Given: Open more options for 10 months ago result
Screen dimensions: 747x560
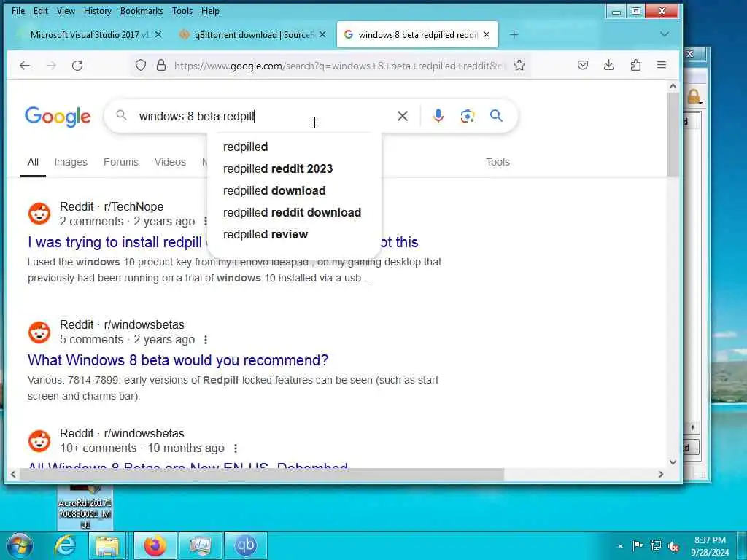Looking at the screenshot, I should click(236, 448).
